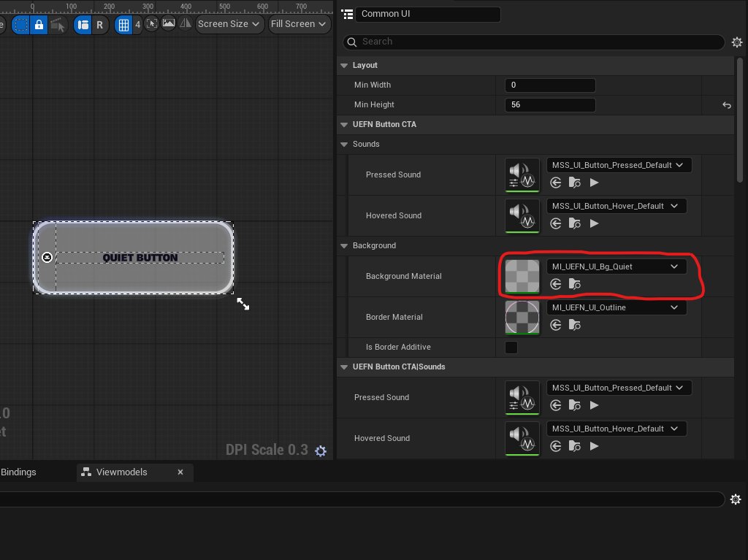Click the details panel vertical scrollbar
The width and height of the screenshot is (748, 560).
tap(740, 120)
